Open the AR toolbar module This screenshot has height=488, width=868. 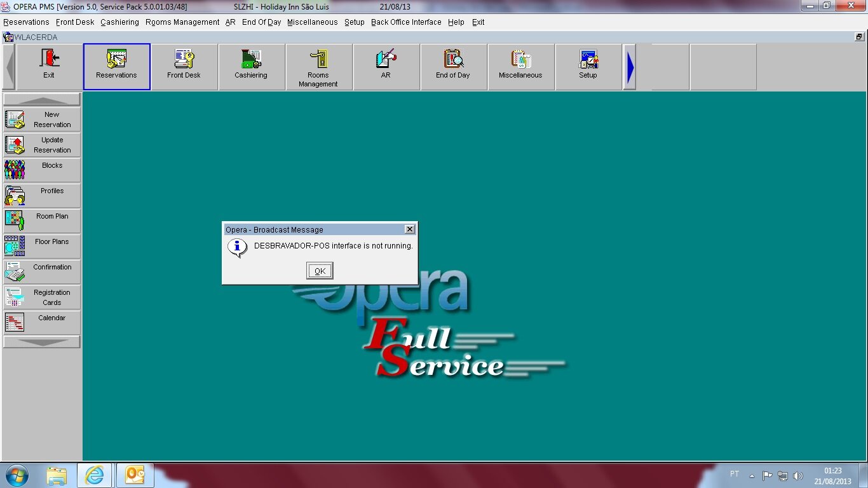coord(386,67)
